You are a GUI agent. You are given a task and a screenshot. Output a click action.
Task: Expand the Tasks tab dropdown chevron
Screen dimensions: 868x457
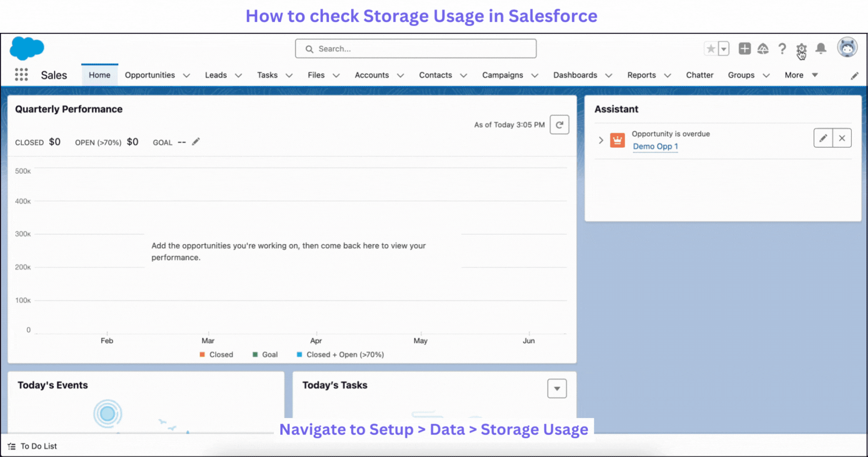pyautogui.click(x=289, y=76)
